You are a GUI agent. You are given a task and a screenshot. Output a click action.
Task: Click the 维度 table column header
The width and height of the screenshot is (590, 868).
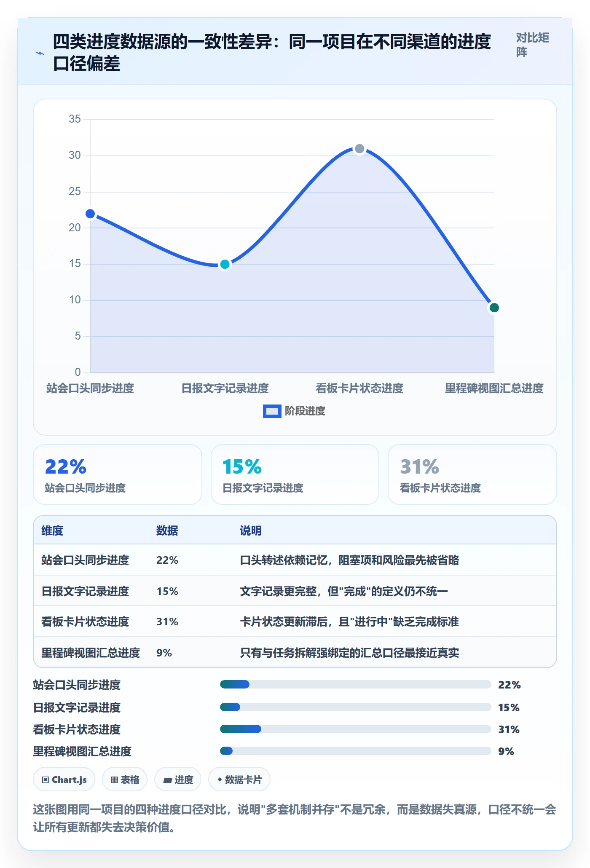[x=52, y=530]
